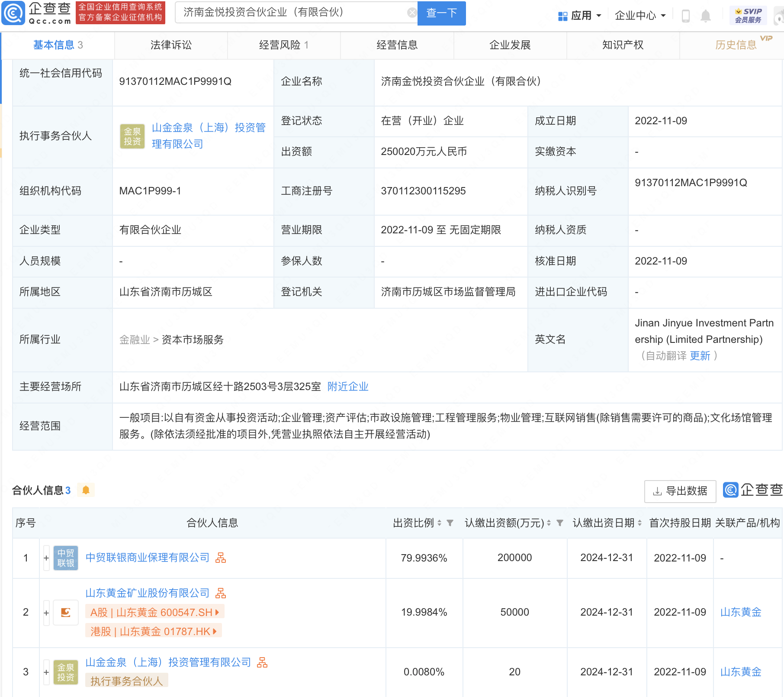Image resolution: width=784 pixels, height=697 pixels.
Task: Switch to 企业发展 tab
Action: click(x=510, y=45)
